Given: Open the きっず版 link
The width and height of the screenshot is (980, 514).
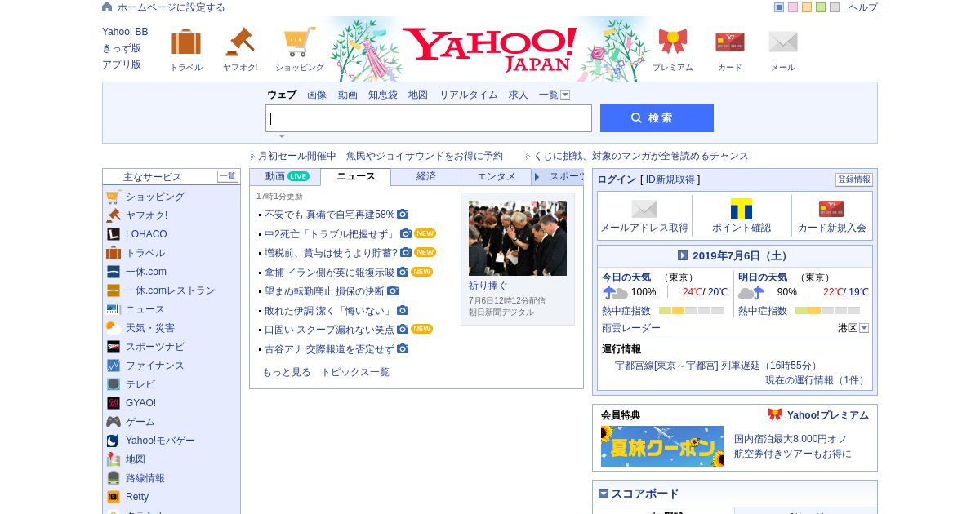Looking at the screenshot, I should [x=122, y=48].
